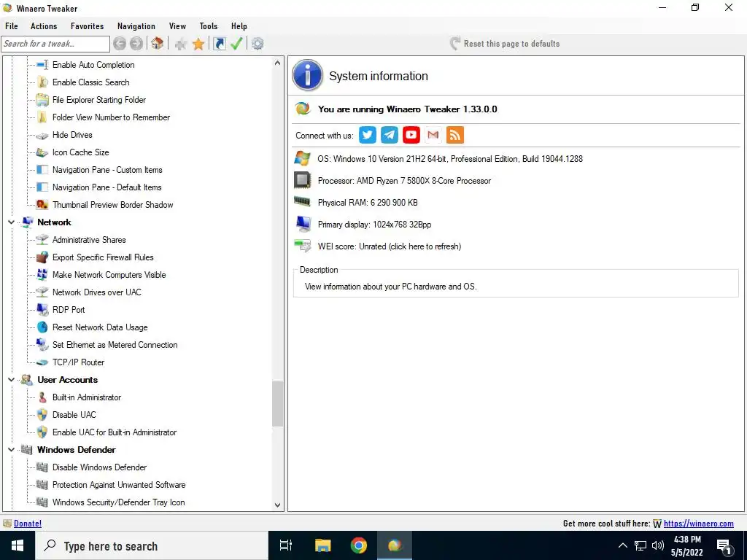The width and height of the screenshot is (747, 560).
Task: Select Enable UAC for Built-in Administrator
Action: (115, 432)
